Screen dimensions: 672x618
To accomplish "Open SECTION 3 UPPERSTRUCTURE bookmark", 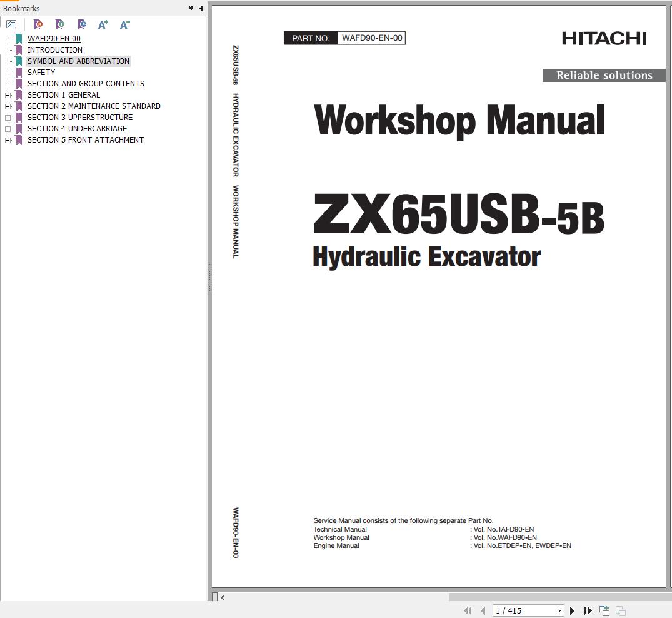I will [x=80, y=118].
